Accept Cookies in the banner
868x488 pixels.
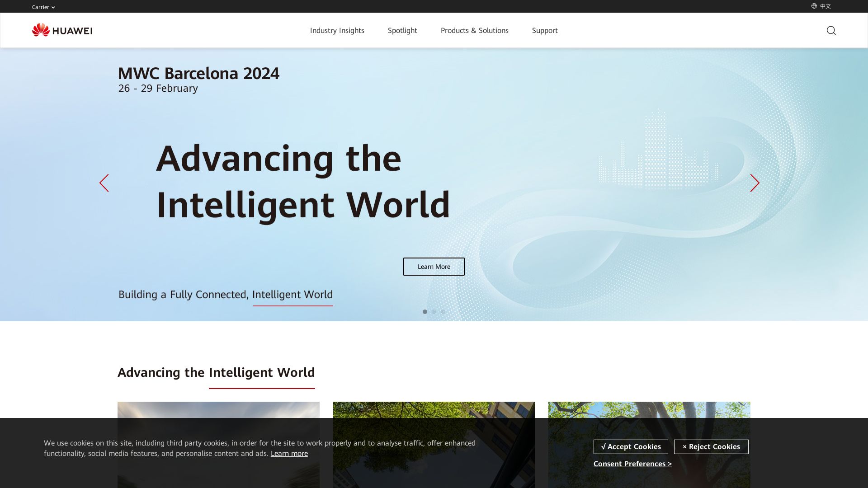click(631, 446)
